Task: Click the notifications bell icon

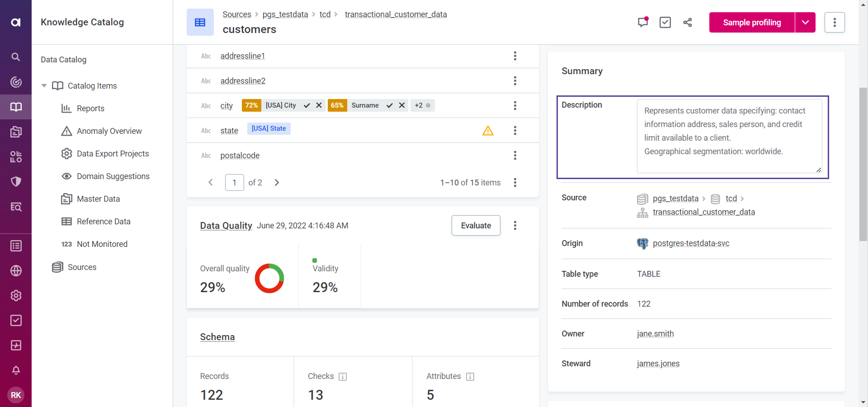Action: (16, 370)
